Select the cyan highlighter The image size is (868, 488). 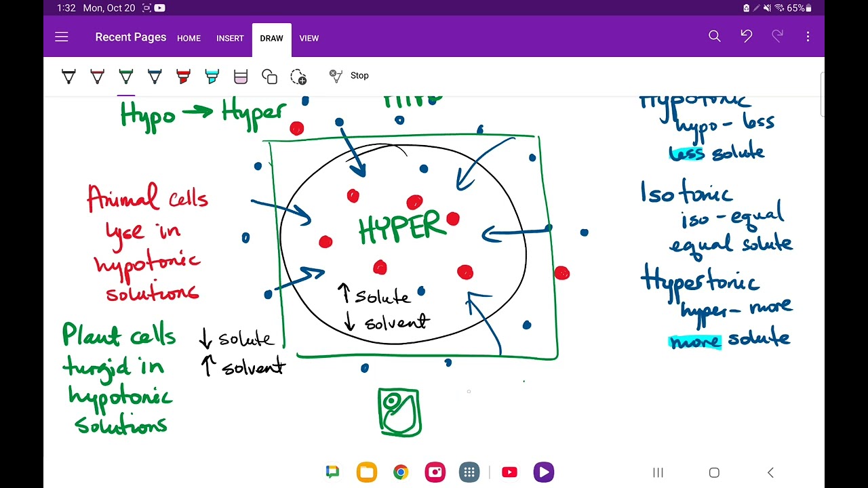pyautogui.click(x=212, y=77)
